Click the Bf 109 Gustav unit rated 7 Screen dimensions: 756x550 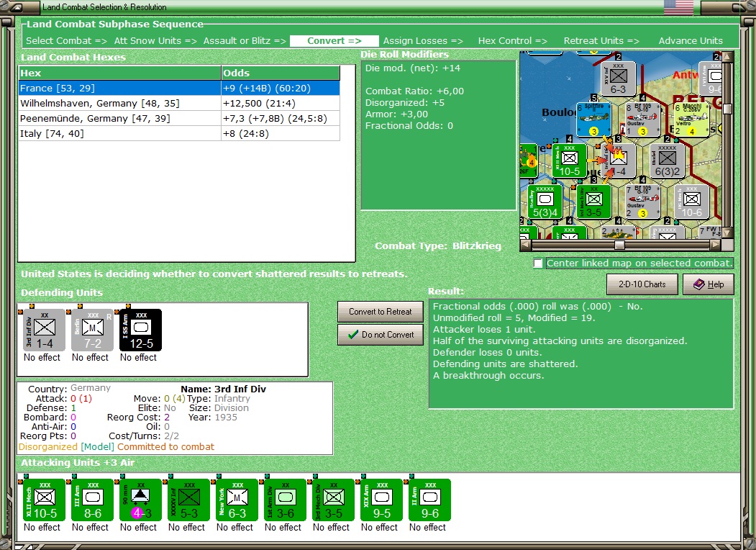click(x=642, y=202)
